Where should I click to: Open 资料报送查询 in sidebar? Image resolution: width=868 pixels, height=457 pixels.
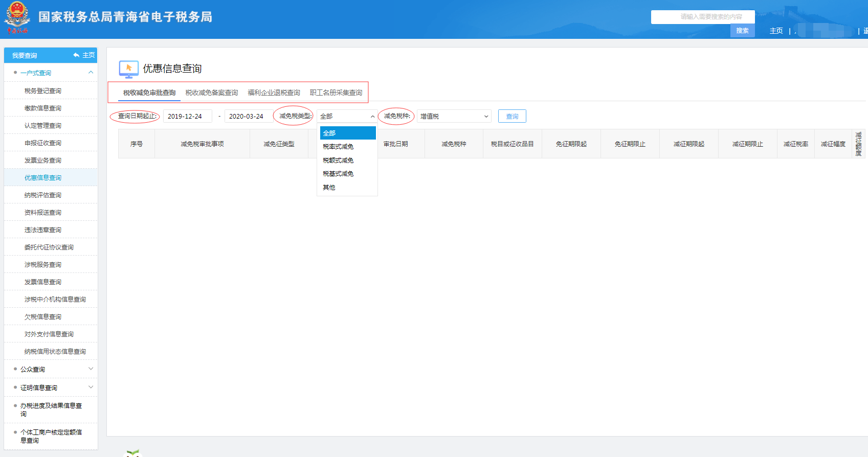[x=51, y=213]
